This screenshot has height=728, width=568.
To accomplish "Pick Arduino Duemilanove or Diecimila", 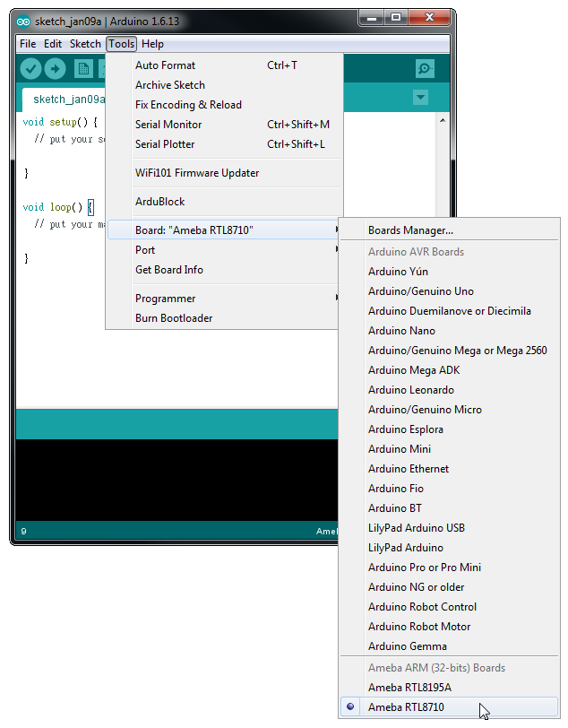I will point(449,311).
